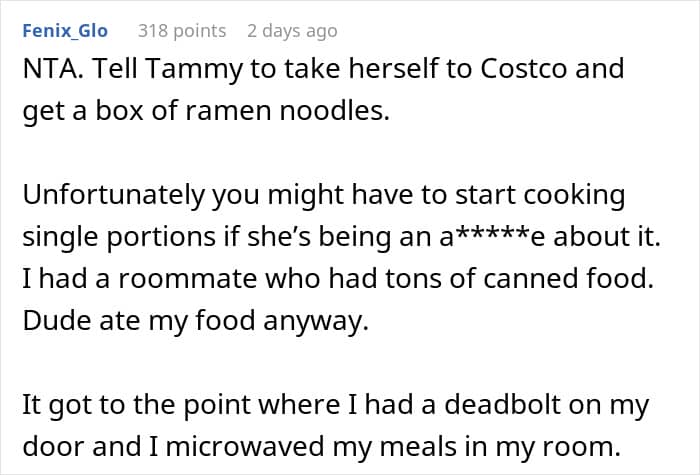Click the 318 points score
Viewport: 700px width, 475px height.
(183, 31)
